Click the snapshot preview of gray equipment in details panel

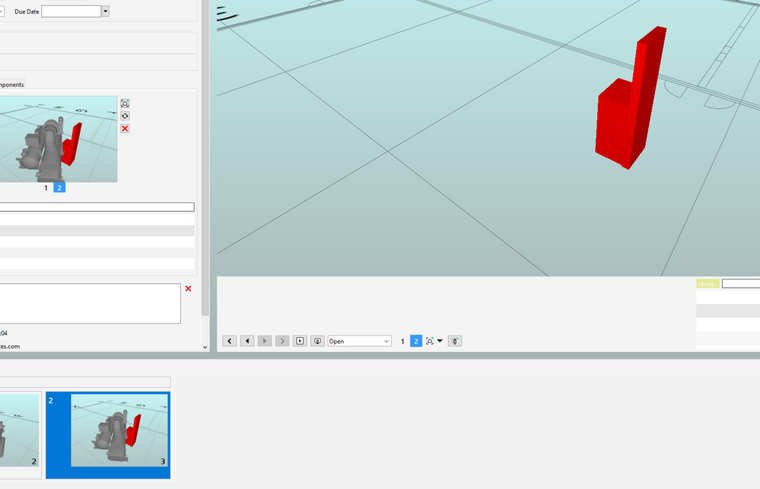pos(59,139)
